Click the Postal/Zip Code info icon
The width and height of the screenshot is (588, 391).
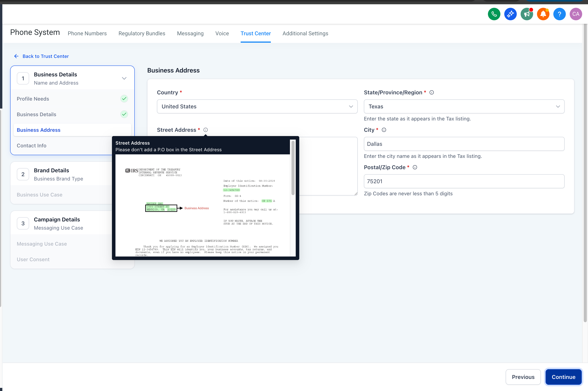point(415,167)
